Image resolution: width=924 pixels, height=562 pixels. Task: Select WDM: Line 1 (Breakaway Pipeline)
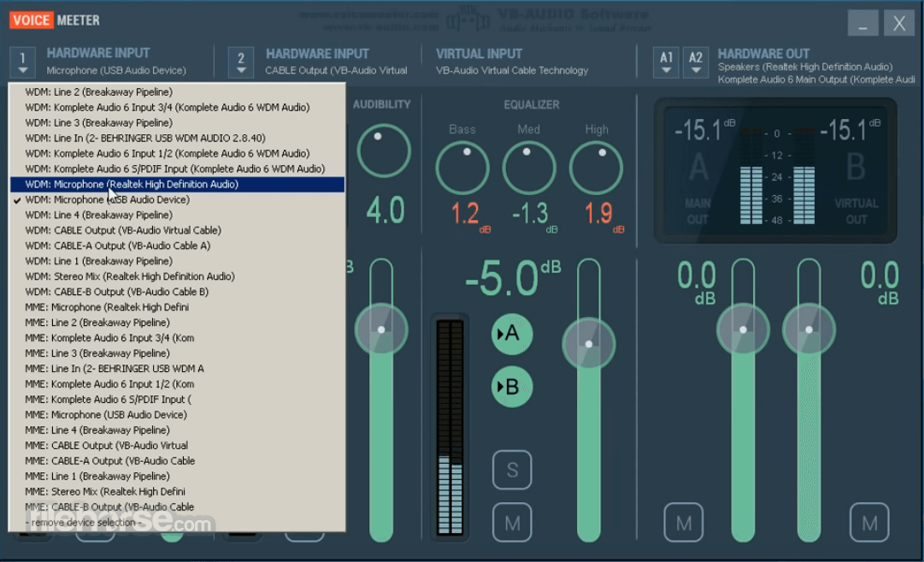pyautogui.click(x=178, y=261)
